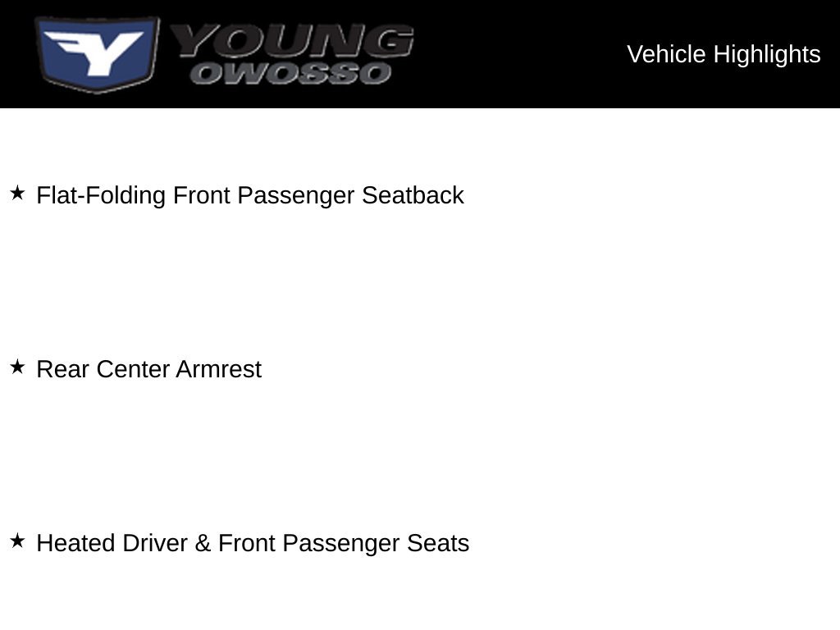The height and width of the screenshot is (630, 840).
Task: Click the ampersand in the heated seats line
Action: click(x=203, y=543)
